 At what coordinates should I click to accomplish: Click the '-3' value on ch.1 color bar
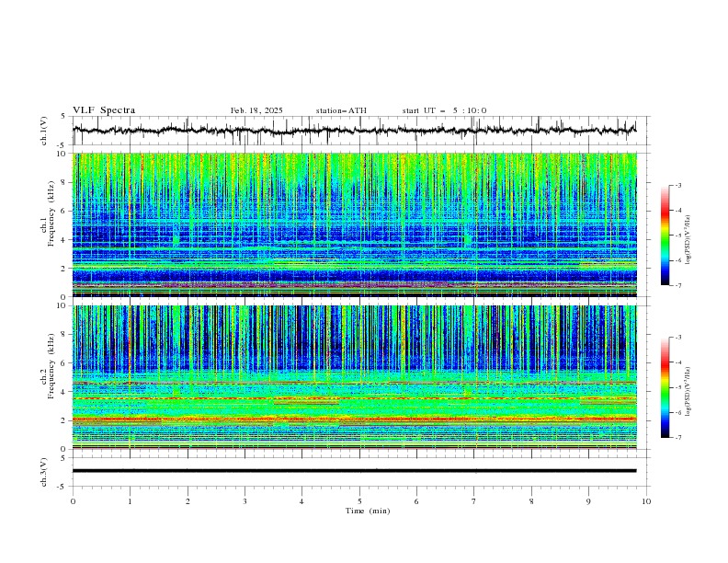pyautogui.click(x=677, y=185)
